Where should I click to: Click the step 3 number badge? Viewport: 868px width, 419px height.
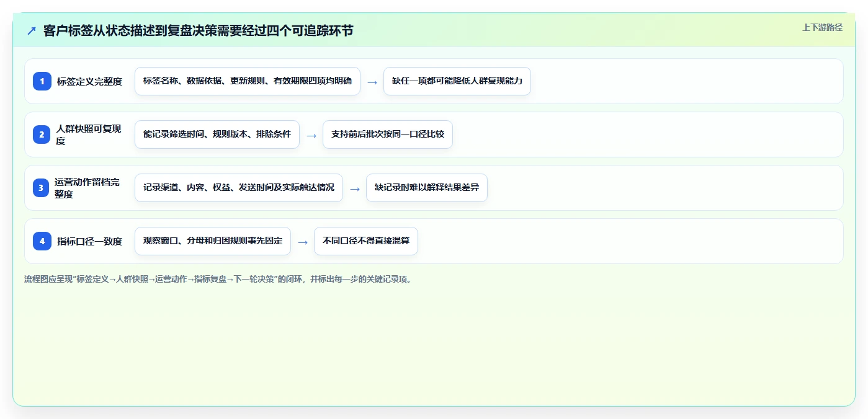[x=42, y=188]
